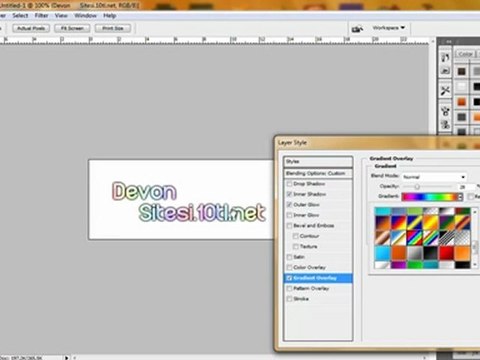
Task: Pick the red gradient preset
Action: 446,253
